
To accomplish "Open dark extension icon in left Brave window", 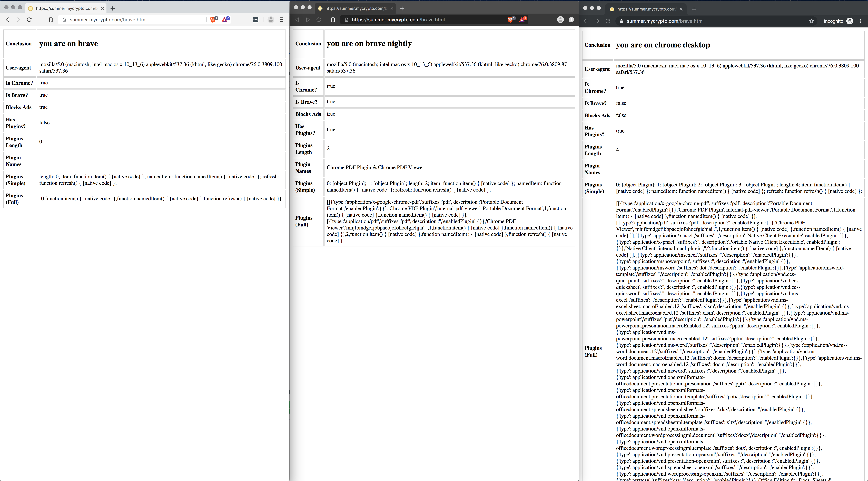I will tap(256, 19).
